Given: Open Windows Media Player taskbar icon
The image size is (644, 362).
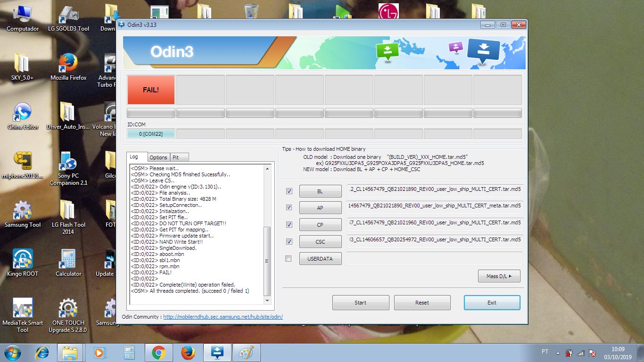Looking at the screenshot, I should point(99,353).
